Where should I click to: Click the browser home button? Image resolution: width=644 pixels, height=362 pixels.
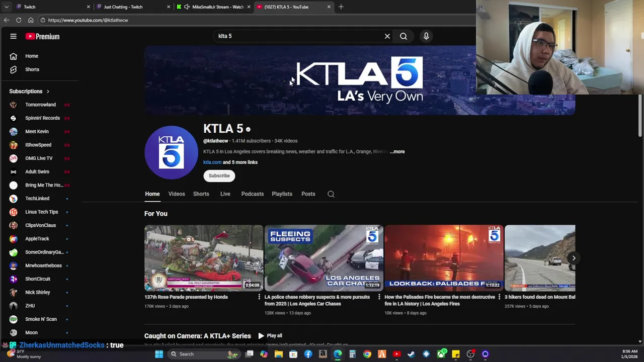[x=31, y=20]
